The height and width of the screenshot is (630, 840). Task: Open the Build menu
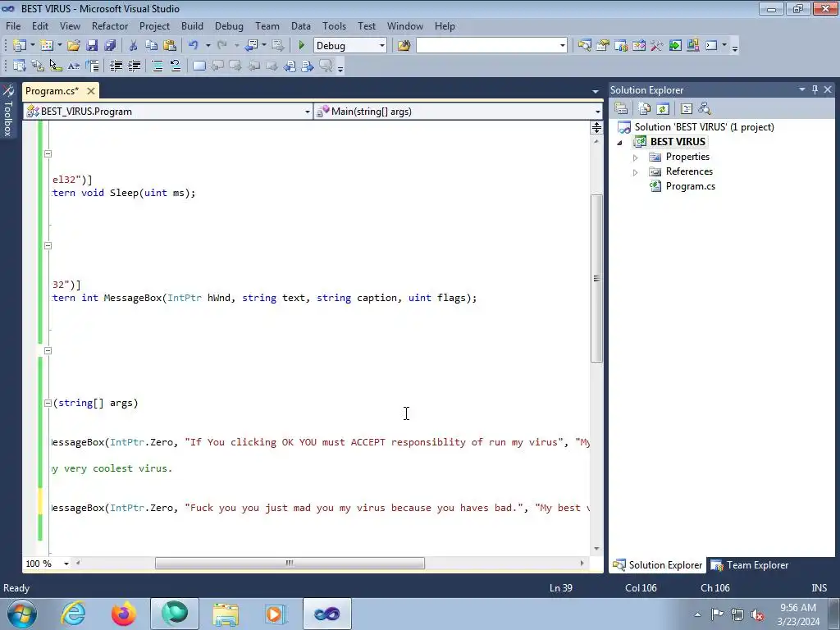click(x=192, y=25)
